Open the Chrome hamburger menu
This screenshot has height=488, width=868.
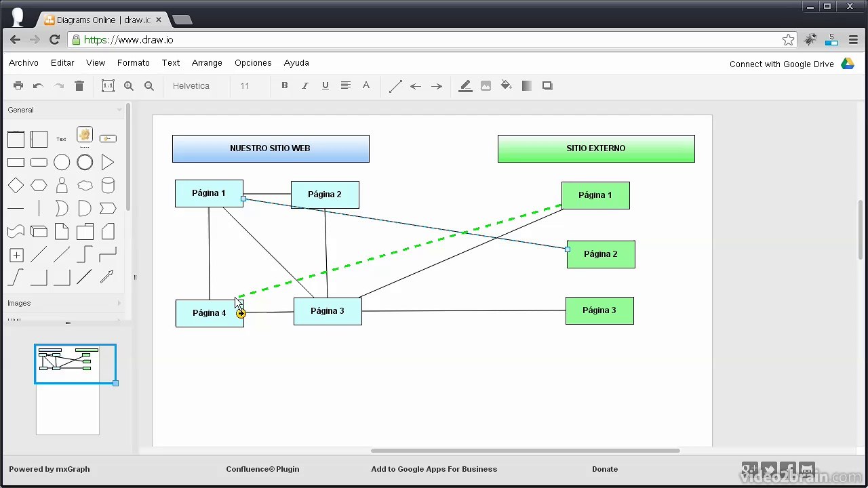(853, 40)
